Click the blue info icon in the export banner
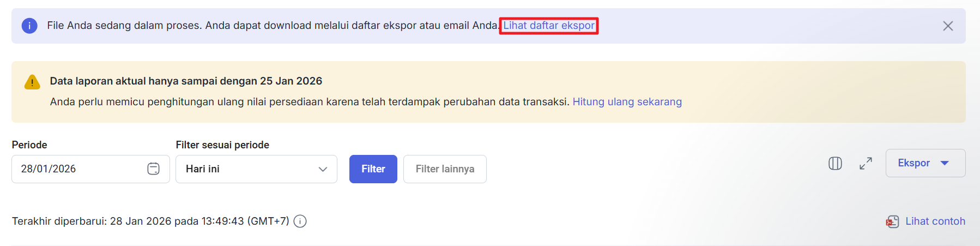This screenshot has width=980, height=246. click(29, 26)
